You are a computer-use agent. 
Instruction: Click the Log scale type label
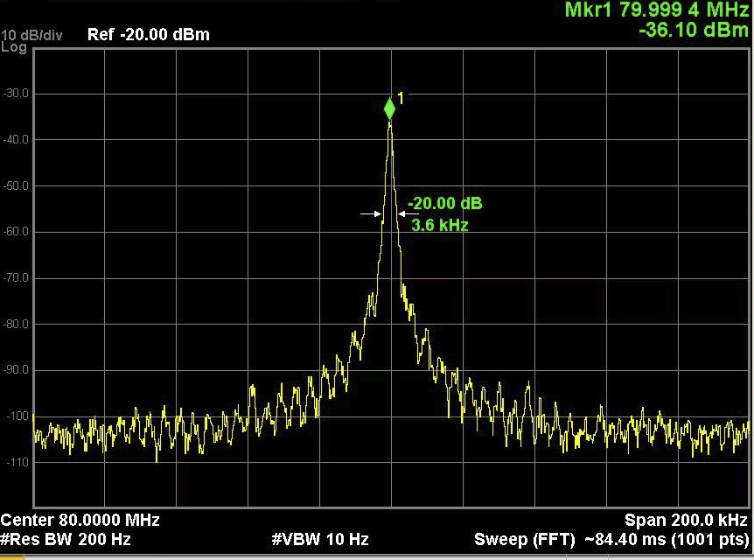click(13, 47)
